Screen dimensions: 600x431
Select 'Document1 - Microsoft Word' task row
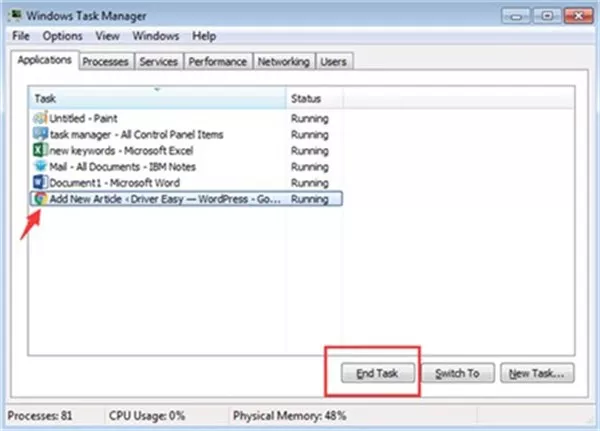click(x=186, y=183)
